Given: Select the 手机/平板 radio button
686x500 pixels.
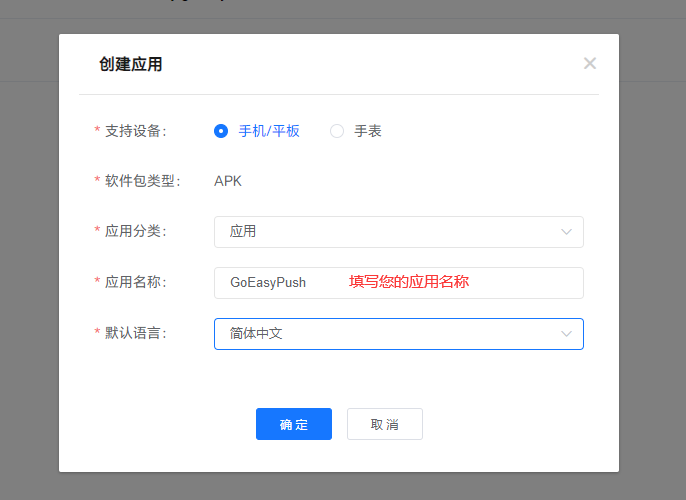Looking at the screenshot, I should pyautogui.click(x=221, y=131).
